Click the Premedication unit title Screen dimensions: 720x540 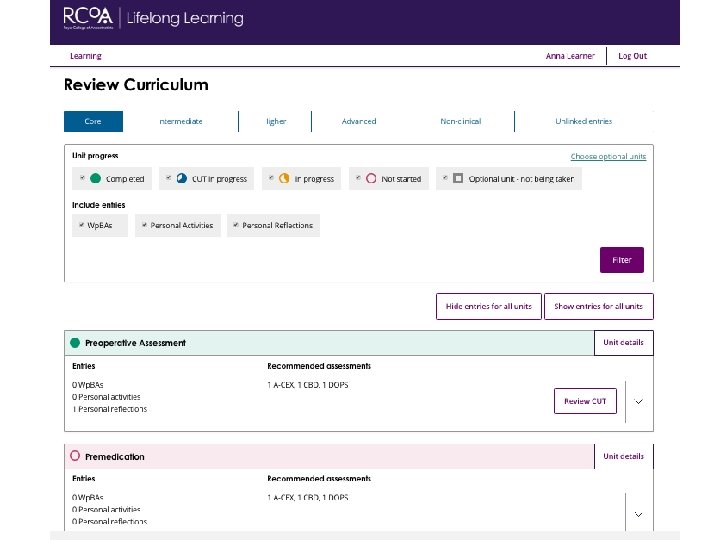115,457
